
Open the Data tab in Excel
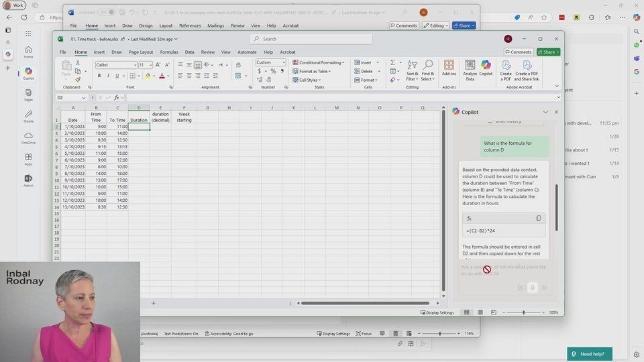tap(189, 52)
